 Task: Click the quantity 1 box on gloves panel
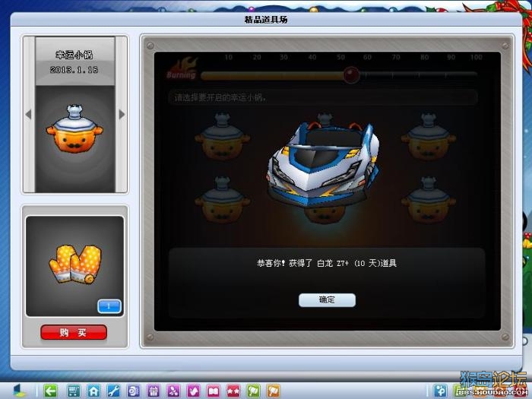pos(109,306)
